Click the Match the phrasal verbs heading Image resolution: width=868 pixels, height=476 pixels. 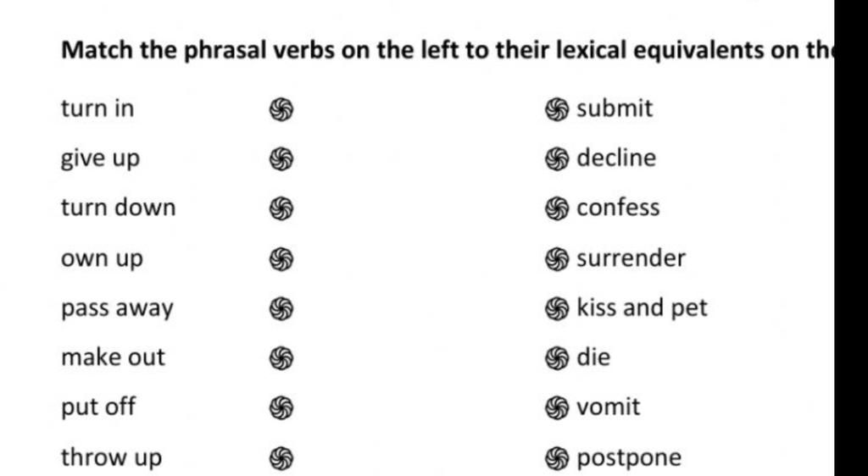[x=448, y=50]
